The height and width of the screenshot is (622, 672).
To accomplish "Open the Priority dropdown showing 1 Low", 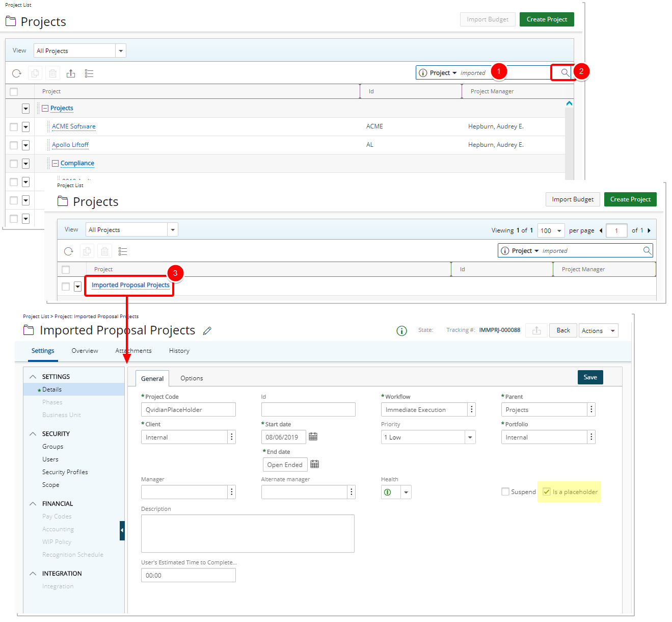I will [x=470, y=437].
